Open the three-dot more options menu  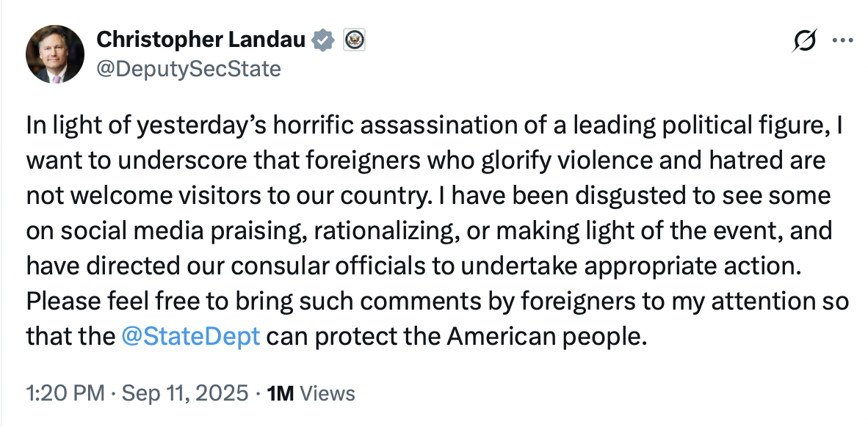842,42
